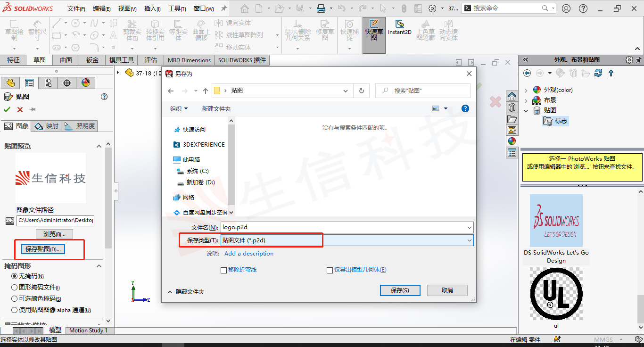Click the 保存贴图 button

(43, 249)
